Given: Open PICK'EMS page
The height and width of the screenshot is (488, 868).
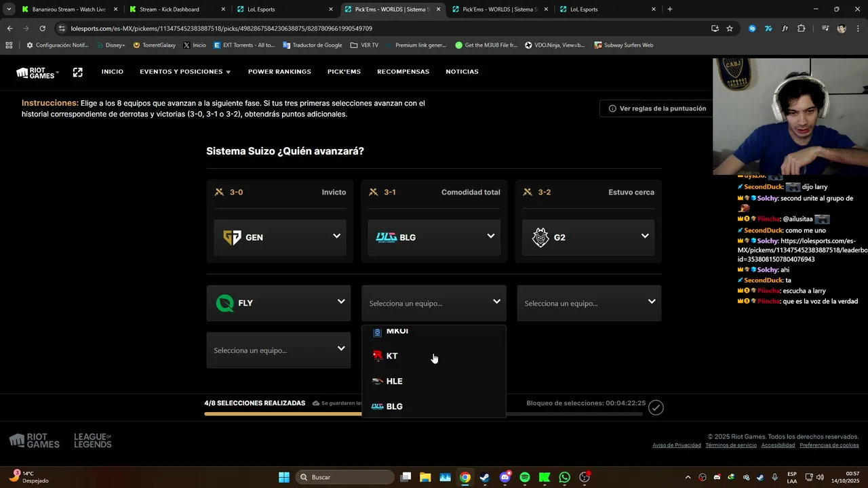Looking at the screenshot, I should point(344,72).
